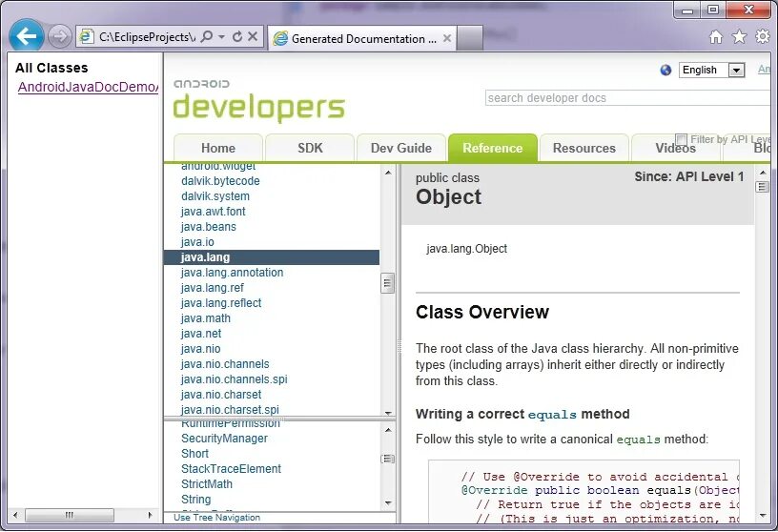Select the java.lang.reflect package
This screenshot has height=532, width=778.
(221, 303)
